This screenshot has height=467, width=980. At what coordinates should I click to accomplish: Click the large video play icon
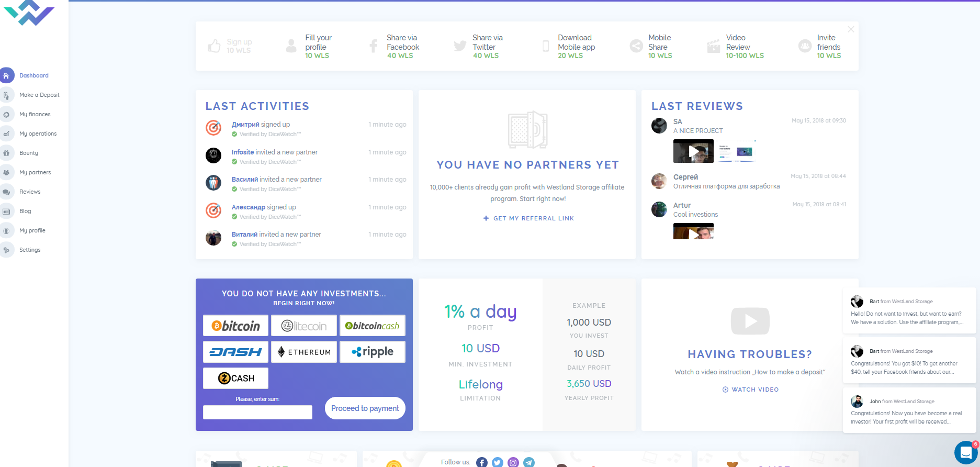pos(750,321)
